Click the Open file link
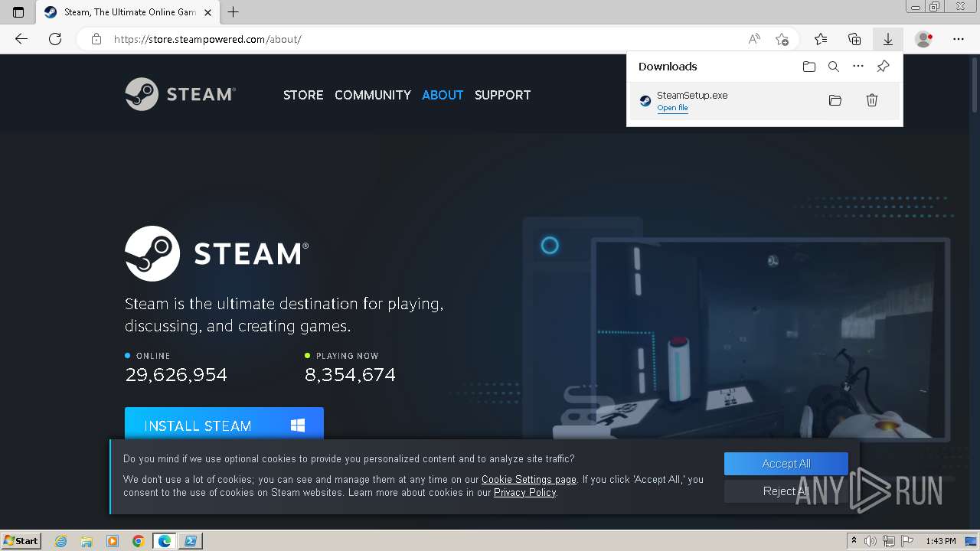 [x=672, y=108]
